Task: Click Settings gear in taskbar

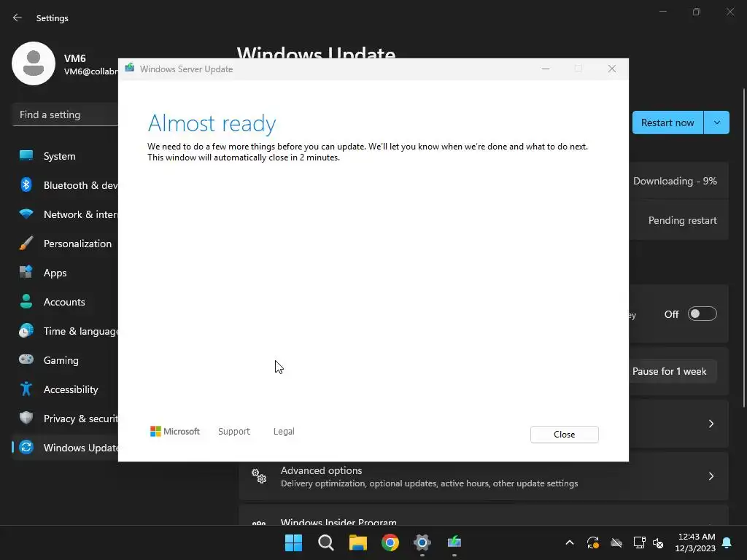Action: pos(422,542)
